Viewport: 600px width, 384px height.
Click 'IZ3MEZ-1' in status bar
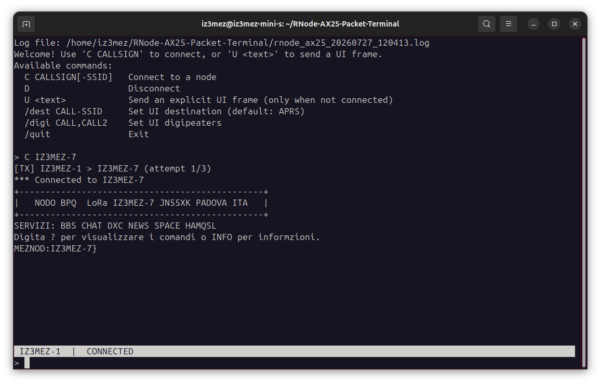[40, 351]
